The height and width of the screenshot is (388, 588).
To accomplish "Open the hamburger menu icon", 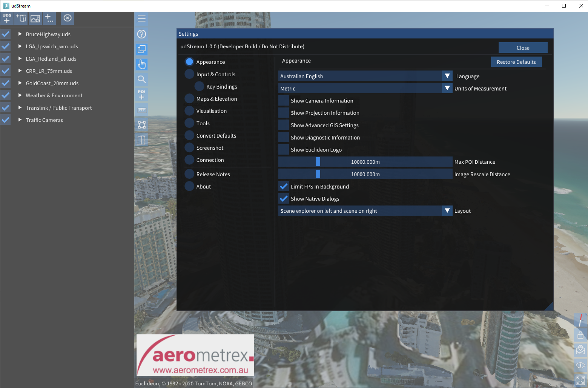I will (x=141, y=19).
